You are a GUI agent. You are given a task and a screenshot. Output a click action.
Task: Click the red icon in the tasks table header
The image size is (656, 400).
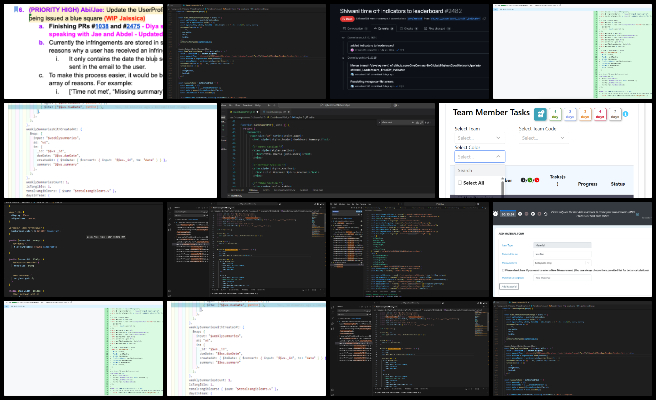[x=537, y=180]
